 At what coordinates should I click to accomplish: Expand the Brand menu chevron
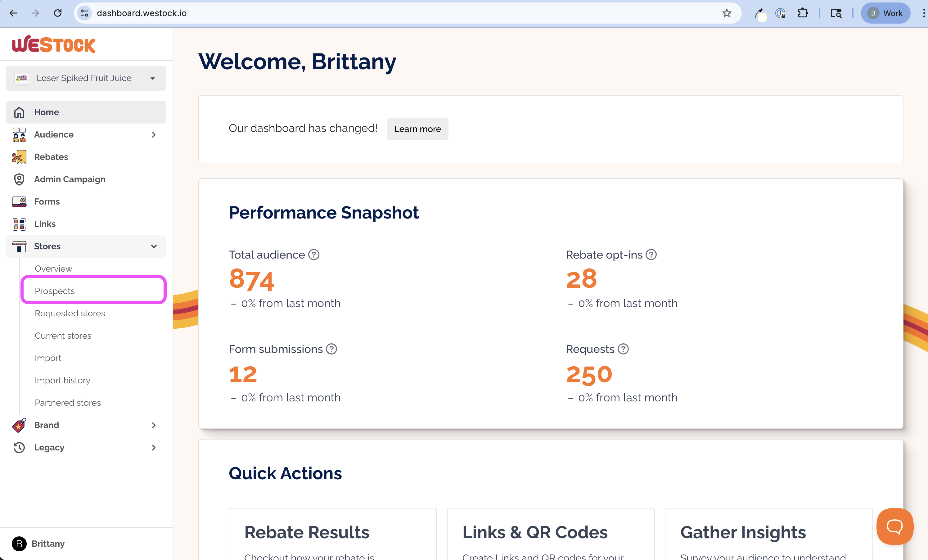[x=154, y=425]
